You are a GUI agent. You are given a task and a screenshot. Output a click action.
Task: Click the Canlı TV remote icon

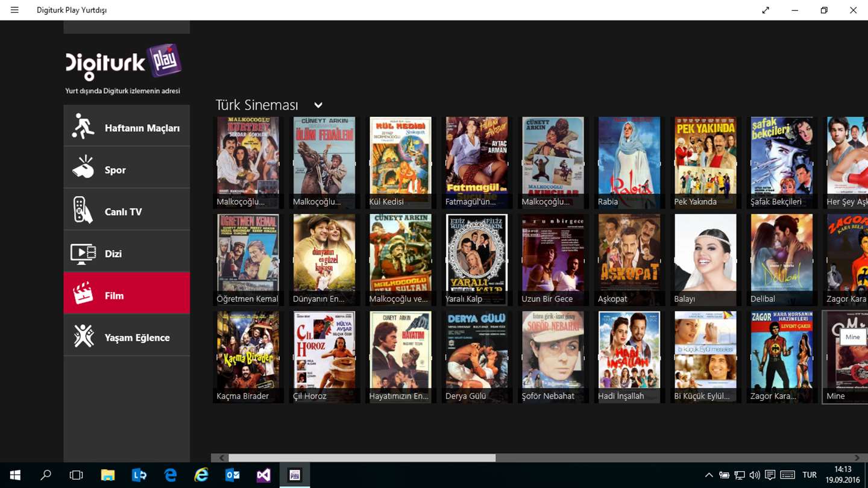(83, 211)
